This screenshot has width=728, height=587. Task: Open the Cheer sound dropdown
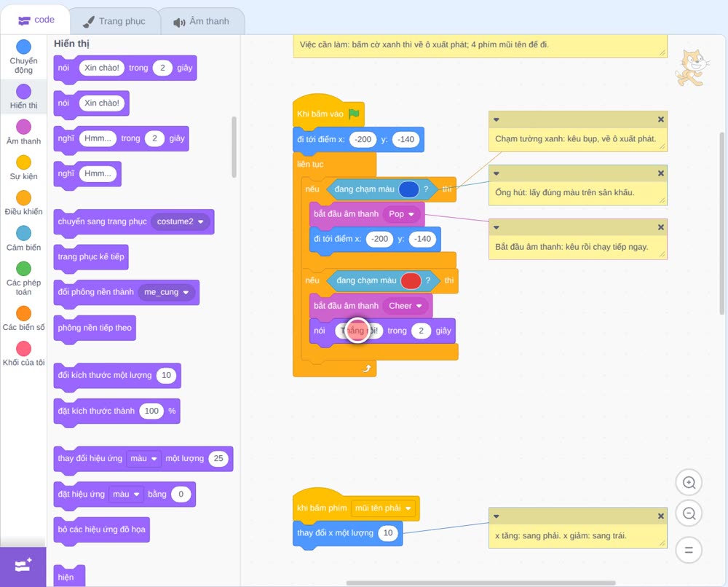405,306
